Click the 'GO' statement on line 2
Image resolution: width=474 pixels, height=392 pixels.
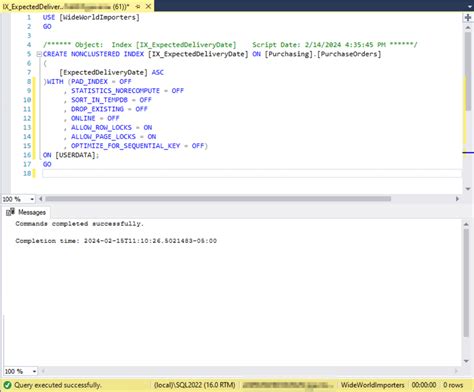47,27
